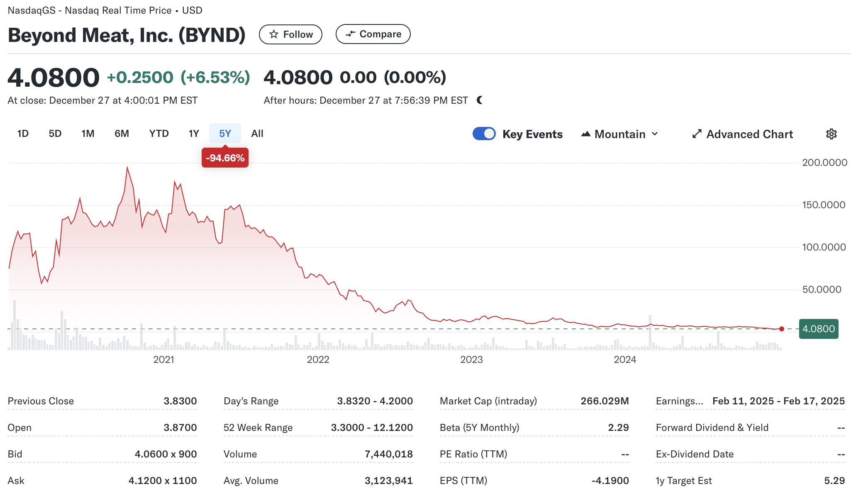Choose the 1Y time range
This screenshot has height=501, width=868.
[194, 134]
